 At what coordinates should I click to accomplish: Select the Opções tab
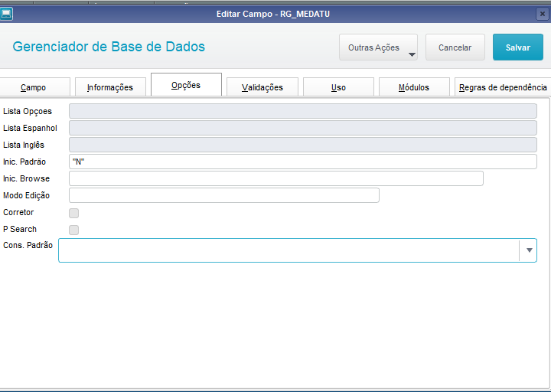186,85
